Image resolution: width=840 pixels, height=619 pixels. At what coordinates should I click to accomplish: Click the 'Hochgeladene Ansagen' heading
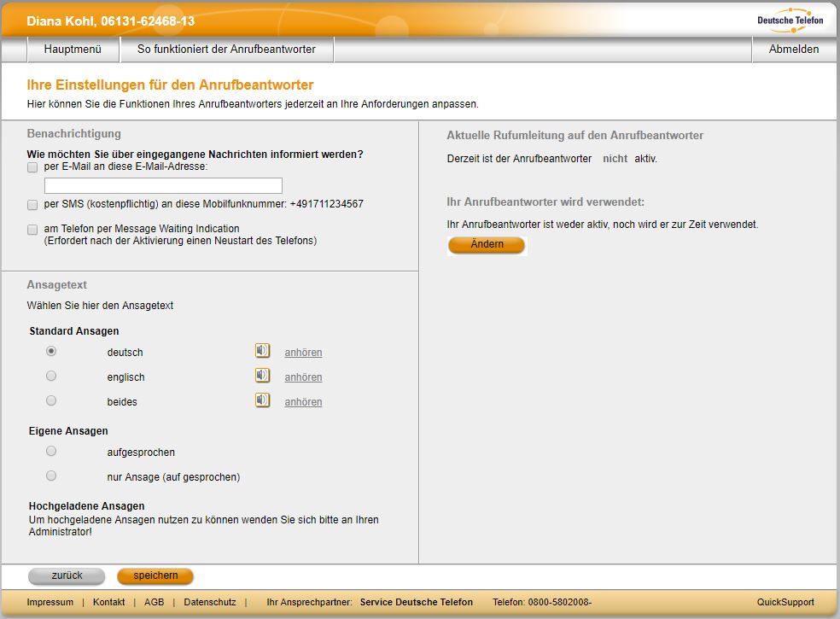point(87,506)
